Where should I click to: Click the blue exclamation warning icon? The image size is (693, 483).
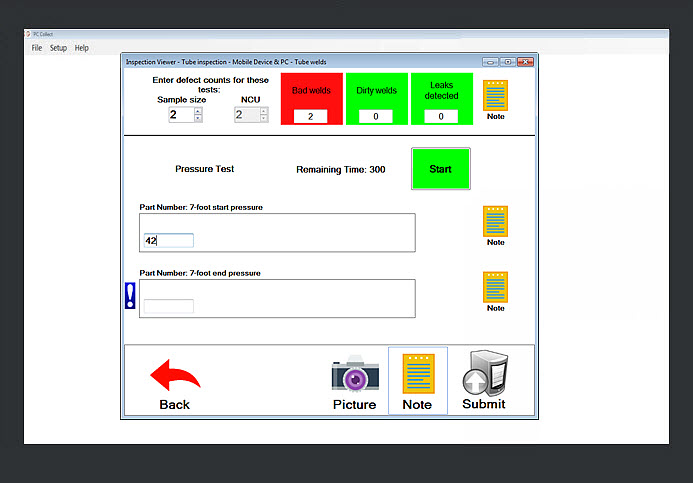click(130, 296)
